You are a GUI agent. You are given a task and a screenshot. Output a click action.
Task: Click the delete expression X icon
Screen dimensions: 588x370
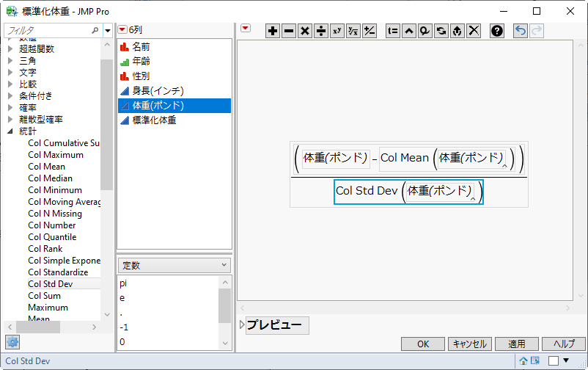(x=474, y=31)
